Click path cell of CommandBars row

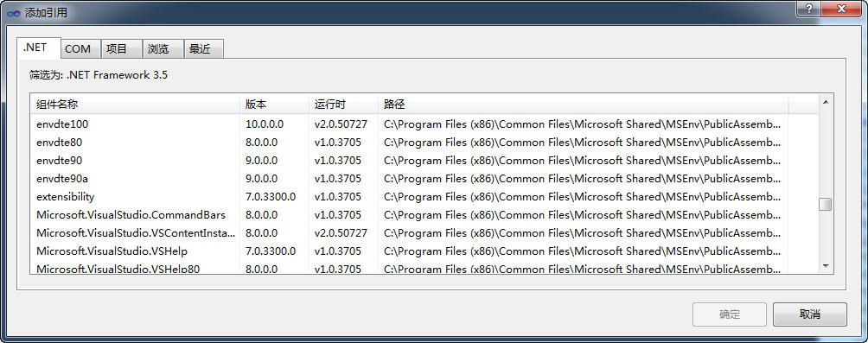[583, 215]
